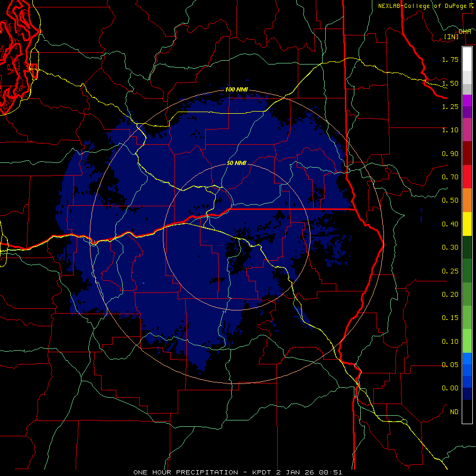This screenshot has width=476, height=476.
Task: Select the 1.75 value on the precipitation legend
Action: tap(450, 59)
